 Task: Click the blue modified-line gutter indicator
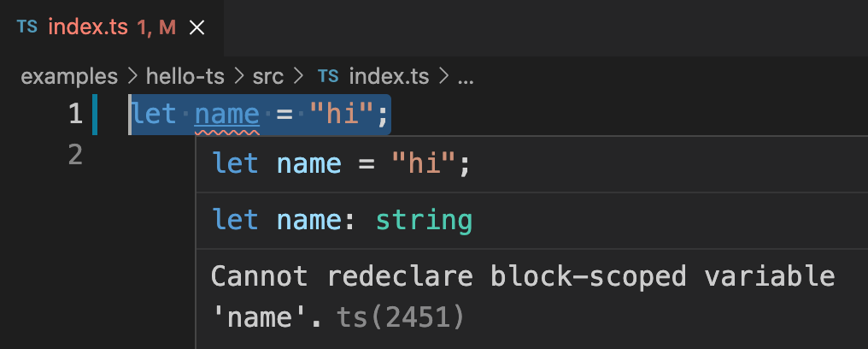pos(94,115)
